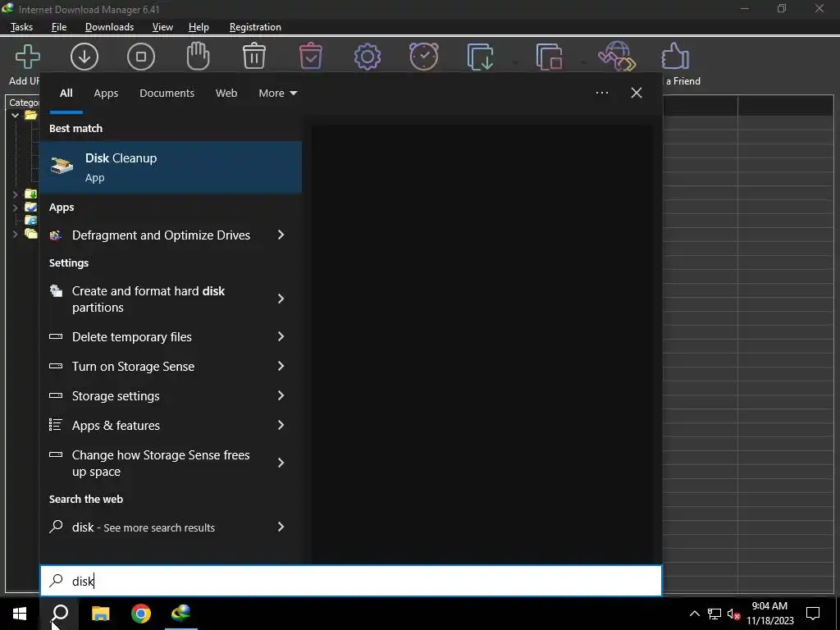Select disk - See more search results
The height and width of the screenshot is (630, 840).
pos(143,527)
